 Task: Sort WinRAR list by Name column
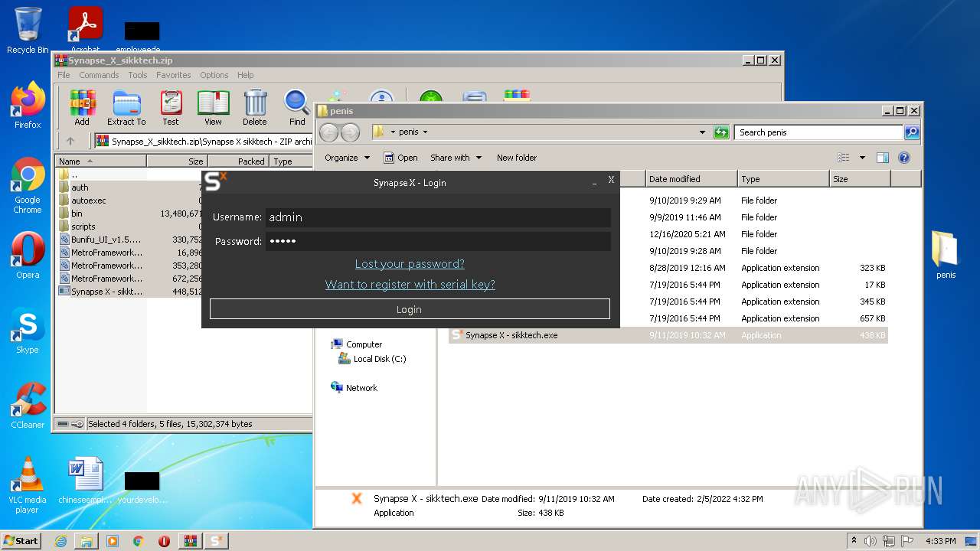(x=100, y=161)
